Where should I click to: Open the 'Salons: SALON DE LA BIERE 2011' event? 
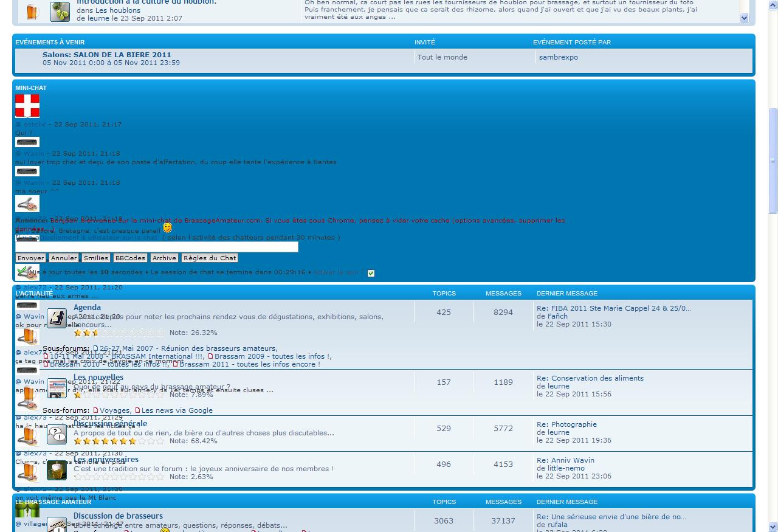[107, 55]
